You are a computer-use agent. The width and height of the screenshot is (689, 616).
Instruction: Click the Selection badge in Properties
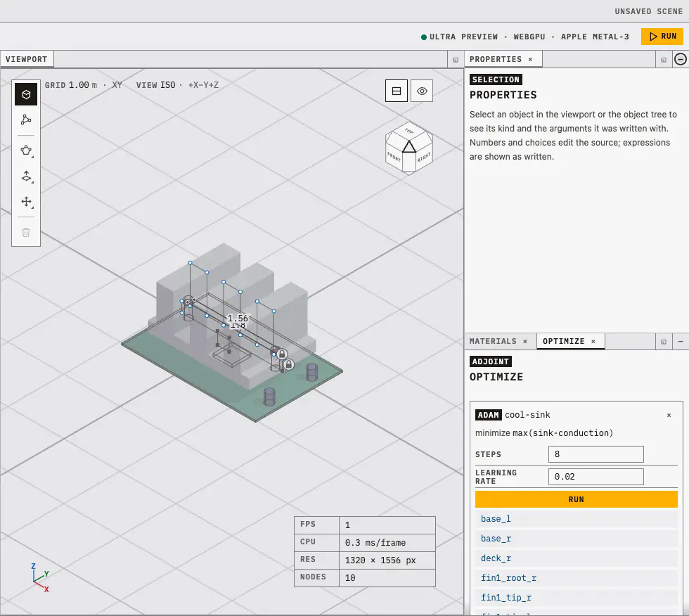point(496,79)
